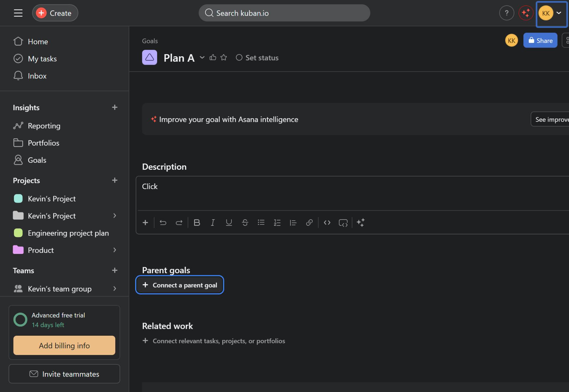Toggle underline formatting
569x392 pixels.
tap(229, 223)
